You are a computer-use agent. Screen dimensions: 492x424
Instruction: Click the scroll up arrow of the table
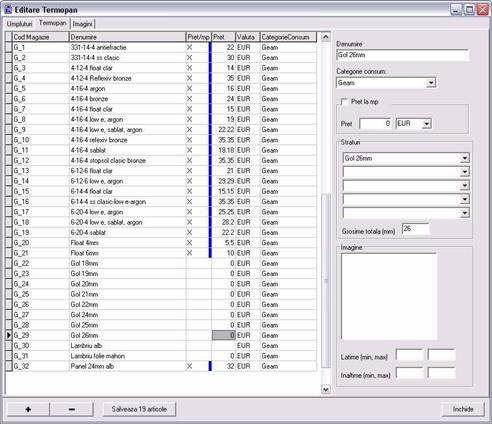326,37
